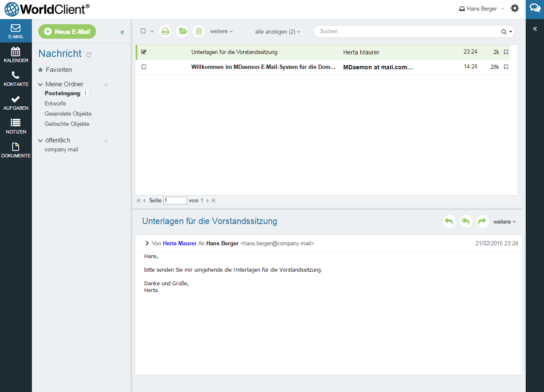The image size is (544, 392).
Task: Click the move-to-folder icon
Action: click(182, 31)
